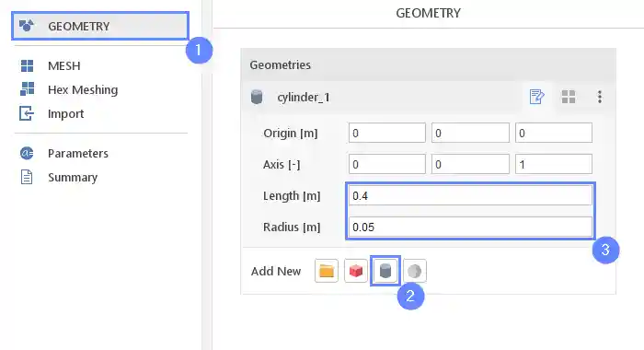Click the GEOMETRY page title at top
The image size is (644, 350).
[428, 13]
